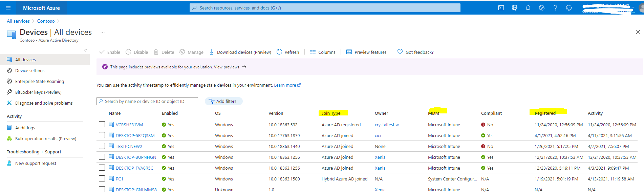Open the Columns chooser
644x194 pixels.
[x=323, y=52]
